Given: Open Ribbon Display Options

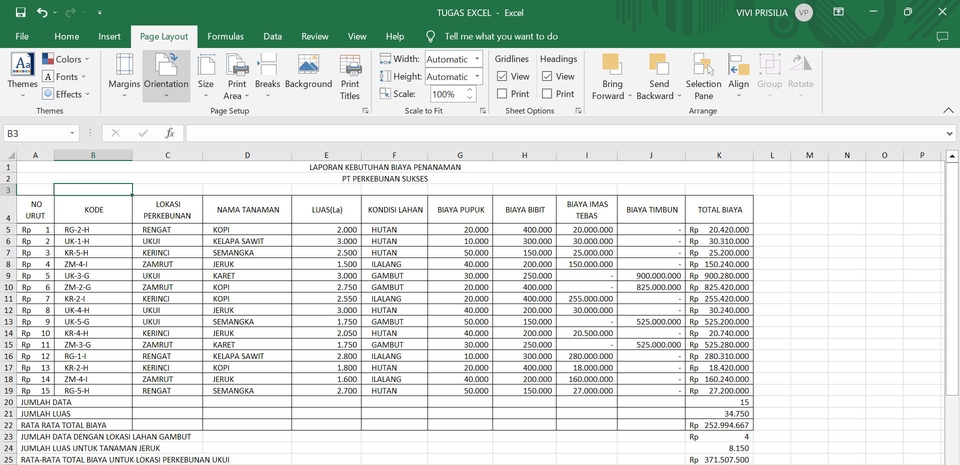Looking at the screenshot, I should 838,12.
